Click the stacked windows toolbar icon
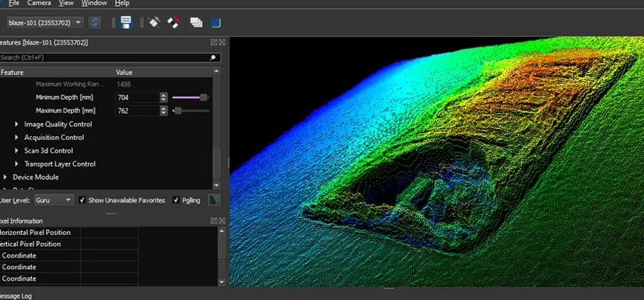The width and height of the screenshot is (644, 300). click(x=196, y=23)
